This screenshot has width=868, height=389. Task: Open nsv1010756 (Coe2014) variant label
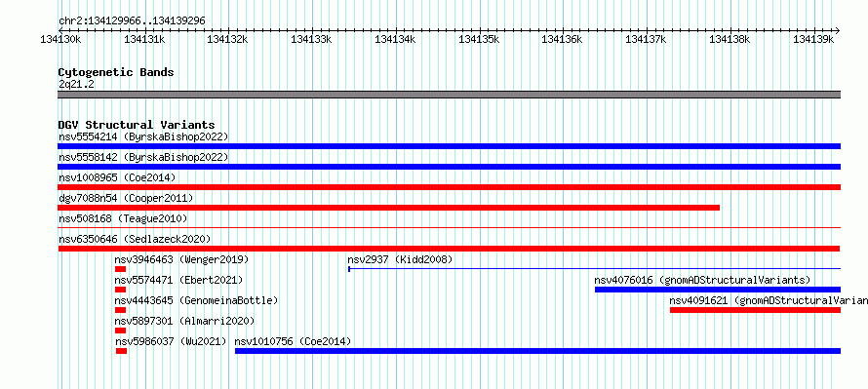click(294, 341)
